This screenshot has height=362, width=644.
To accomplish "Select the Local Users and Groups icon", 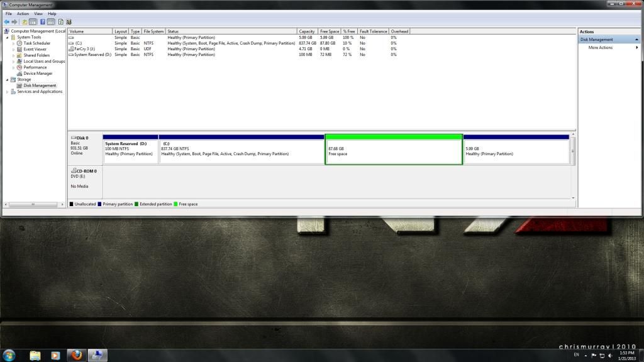I will (x=19, y=61).
